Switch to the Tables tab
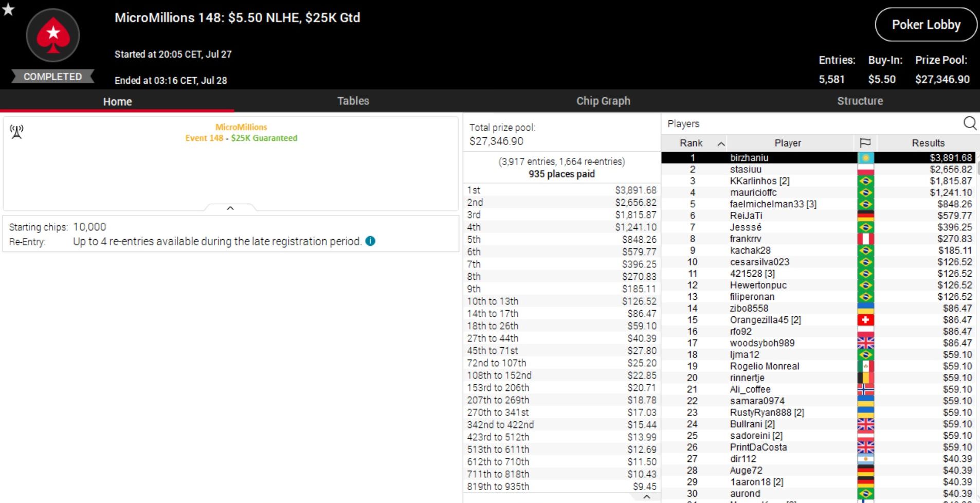Viewport: 980px width, 503px height. [353, 101]
